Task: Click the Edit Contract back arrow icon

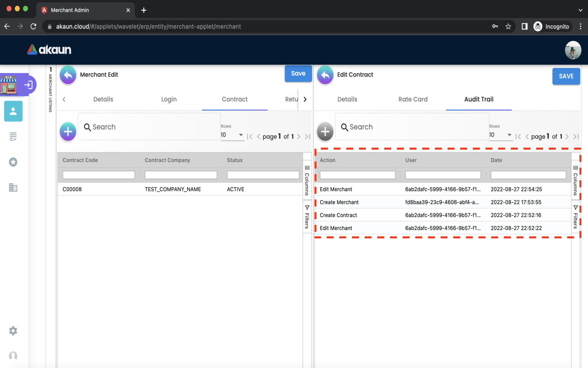Action: click(325, 75)
